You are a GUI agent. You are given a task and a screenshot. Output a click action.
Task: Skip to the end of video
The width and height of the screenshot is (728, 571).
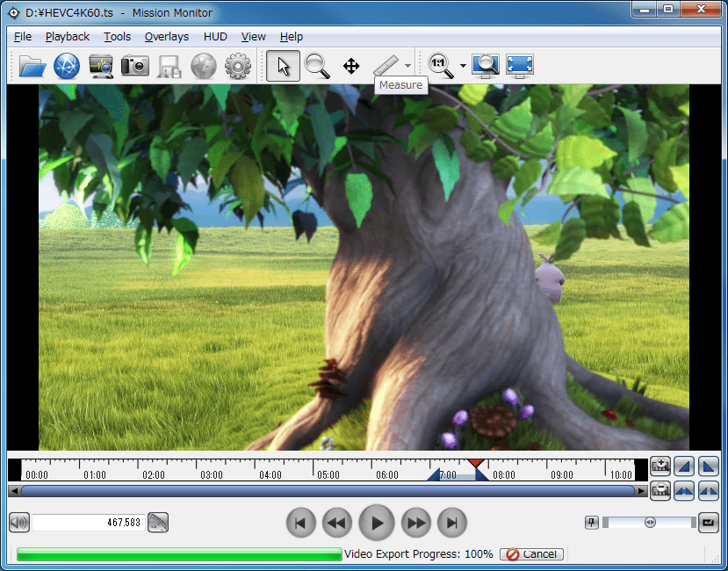[x=452, y=524]
